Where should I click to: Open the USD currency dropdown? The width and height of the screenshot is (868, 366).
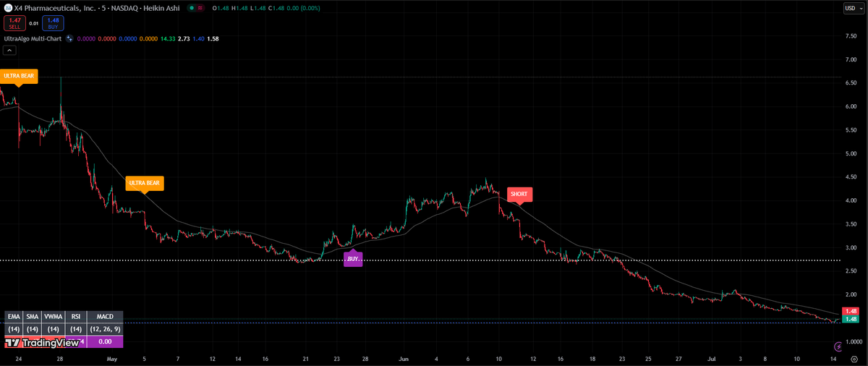854,8
